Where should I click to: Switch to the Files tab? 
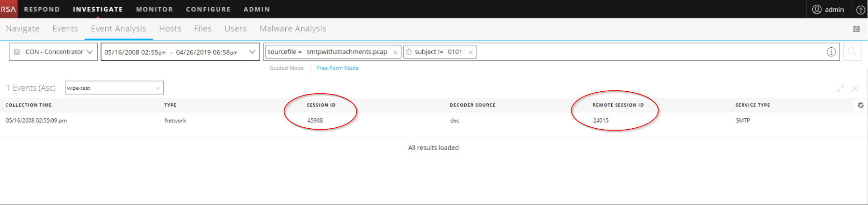click(x=203, y=29)
